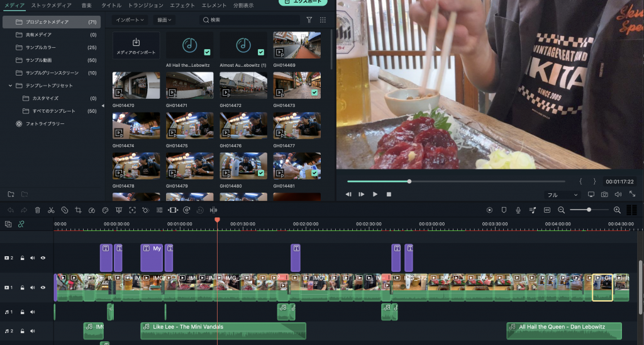
Task: Click the エクスポート button
Action: click(303, 2)
